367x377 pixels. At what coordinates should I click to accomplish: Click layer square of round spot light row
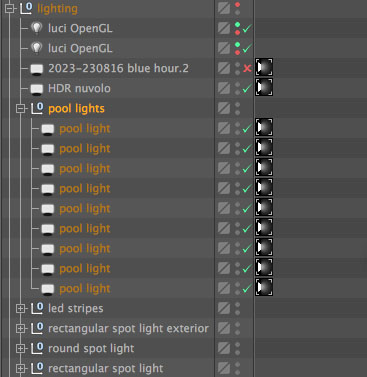tap(224, 348)
